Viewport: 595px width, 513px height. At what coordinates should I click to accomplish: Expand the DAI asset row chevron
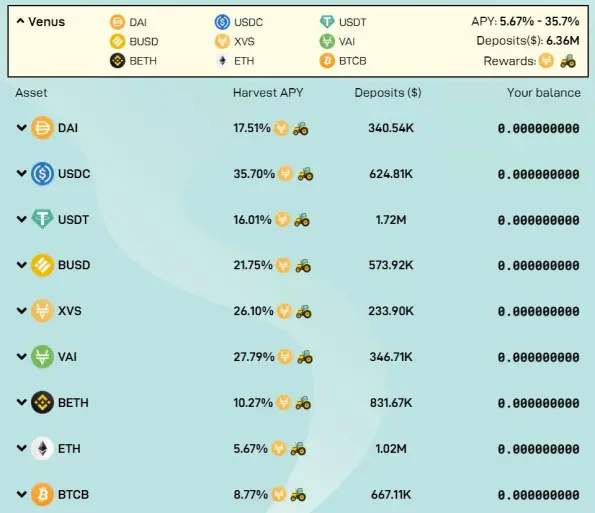(x=22, y=128)
